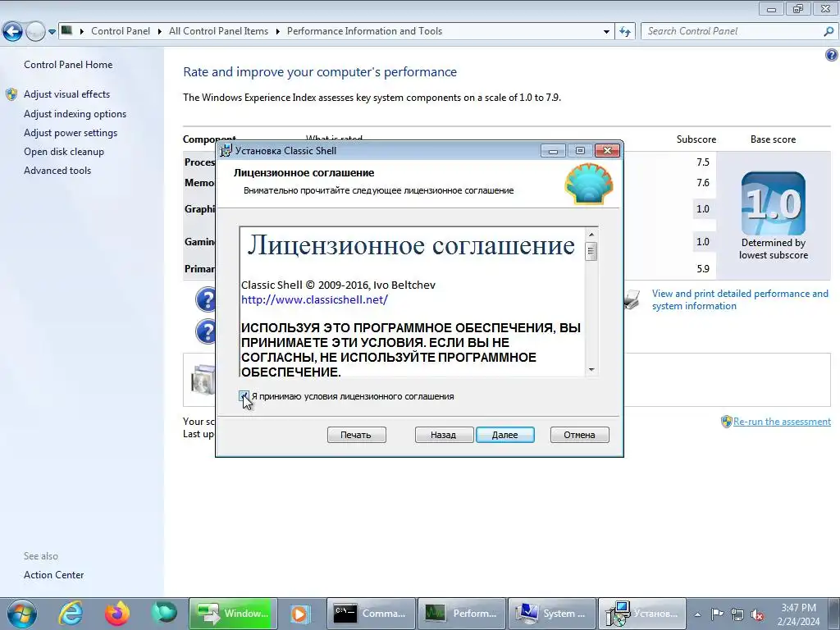Click the Base score column header
This screenshot has height=630, width=840.
coord(773,139)
